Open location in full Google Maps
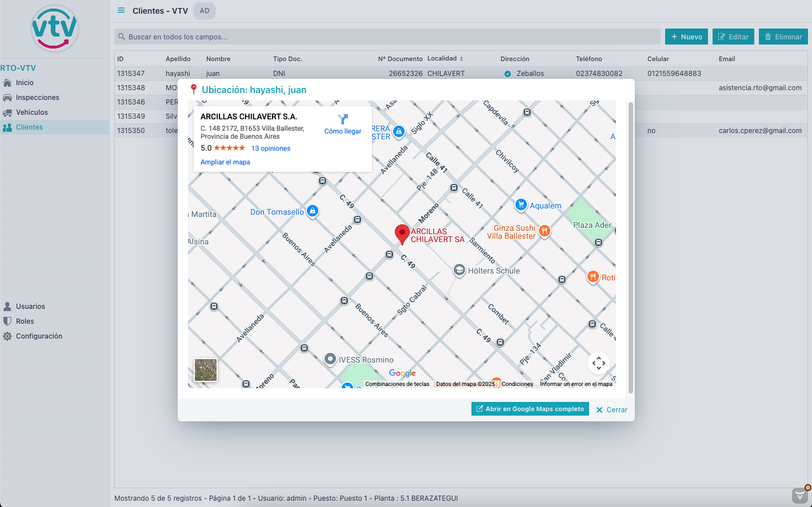Viewport: 812px width, 507px height. tap(530, 409)
